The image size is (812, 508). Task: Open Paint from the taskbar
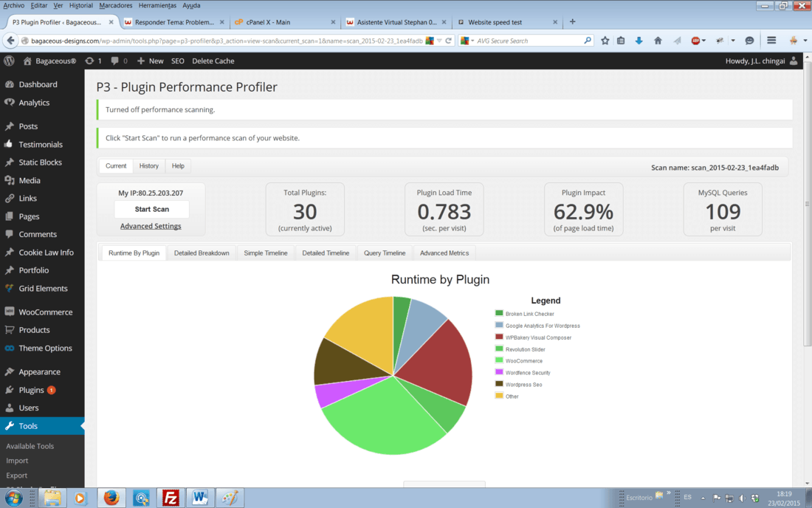point(230,498)
